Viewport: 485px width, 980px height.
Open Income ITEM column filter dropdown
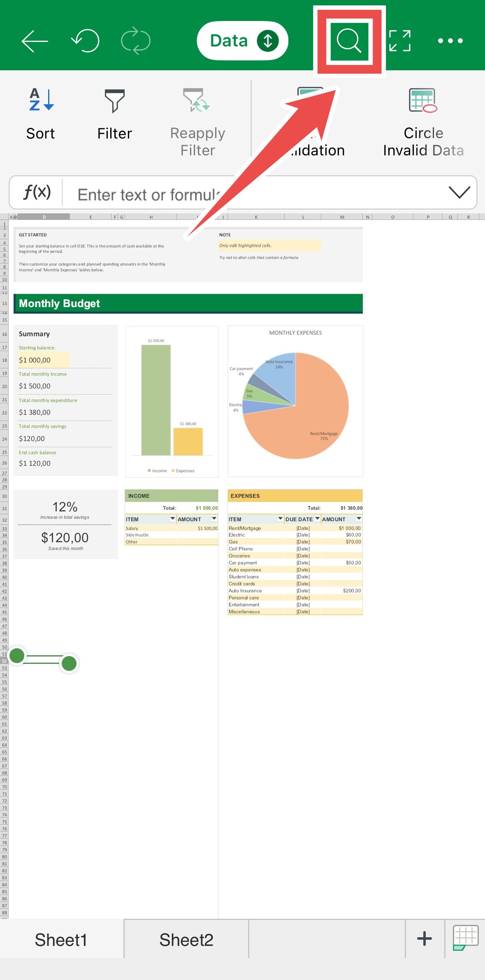[173, 518]
